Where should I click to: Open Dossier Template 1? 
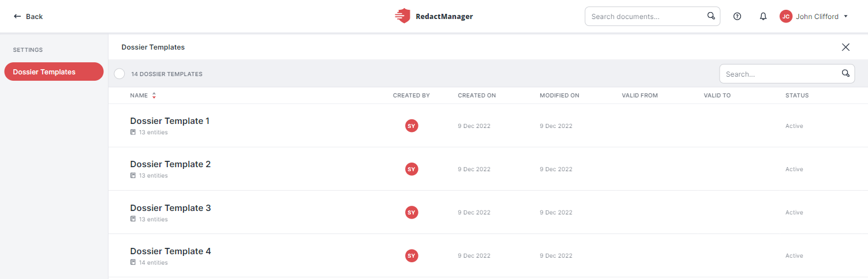pyautogui.click(x=170, y=121)
